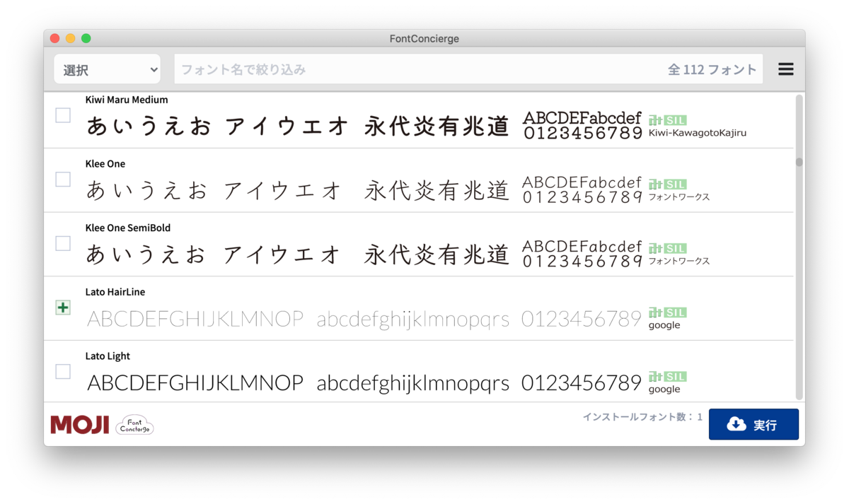849x504 pixels.
Task: Click the font name filter input field
Action: pyautogui.click(x=354, y=69)
